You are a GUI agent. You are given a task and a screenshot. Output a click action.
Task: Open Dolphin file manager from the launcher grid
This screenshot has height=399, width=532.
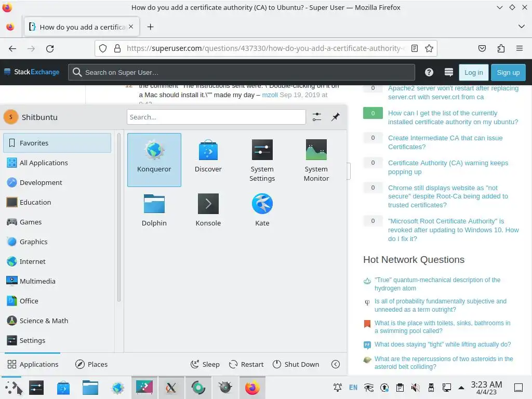coord(154,210)
